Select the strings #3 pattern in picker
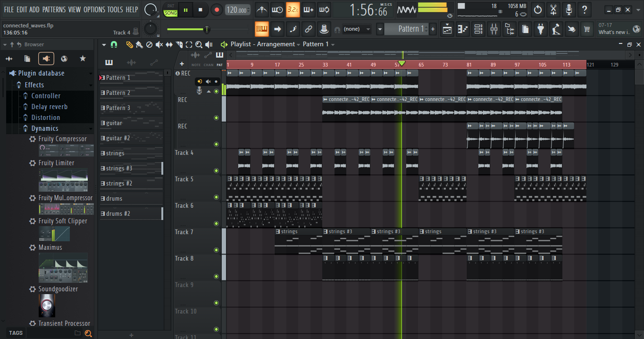644x339 pixels. point(131,169)
